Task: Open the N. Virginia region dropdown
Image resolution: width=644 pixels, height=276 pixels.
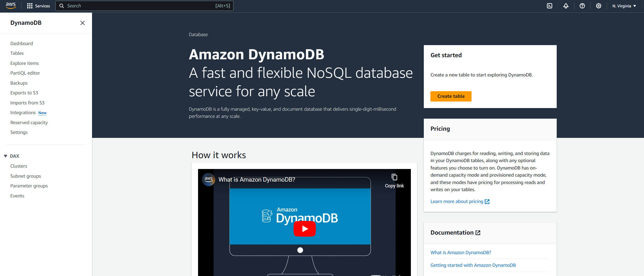Action: pos(624,6)
